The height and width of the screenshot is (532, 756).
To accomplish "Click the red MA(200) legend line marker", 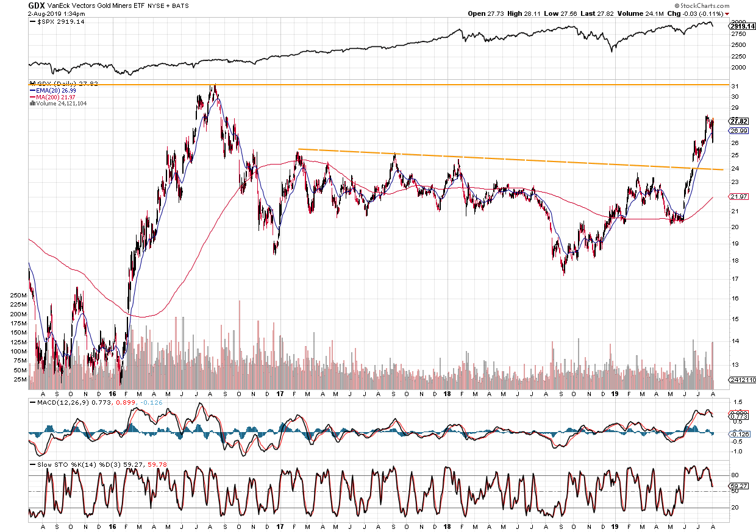I will [34, 97].
